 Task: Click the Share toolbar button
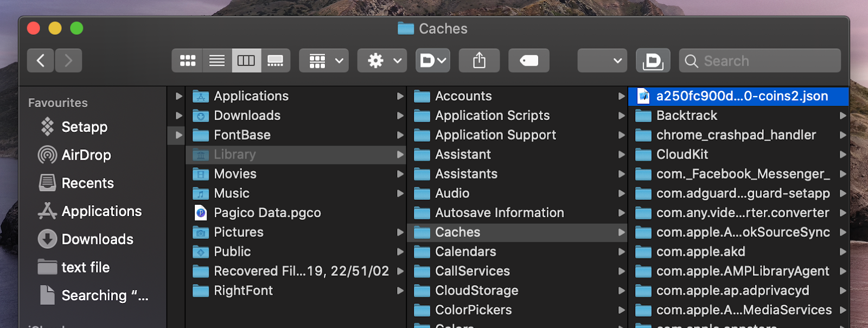tap(479, 60)
